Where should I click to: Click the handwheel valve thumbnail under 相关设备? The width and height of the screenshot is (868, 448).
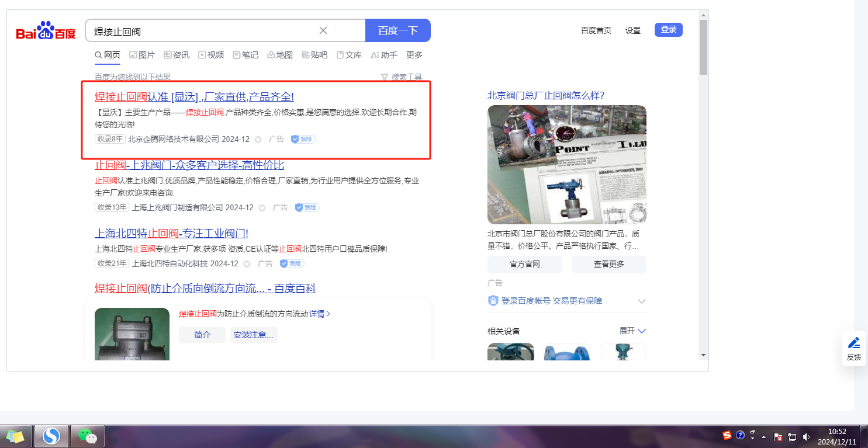(x=511, y=351)
